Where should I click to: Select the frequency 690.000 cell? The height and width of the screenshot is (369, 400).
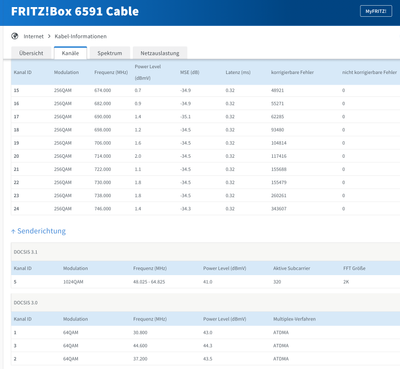103,117
